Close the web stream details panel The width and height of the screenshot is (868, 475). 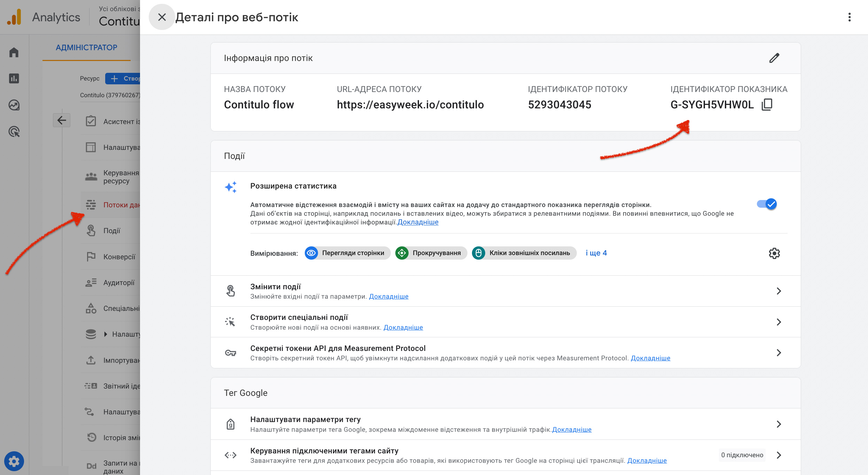click(x=162, y=17)
